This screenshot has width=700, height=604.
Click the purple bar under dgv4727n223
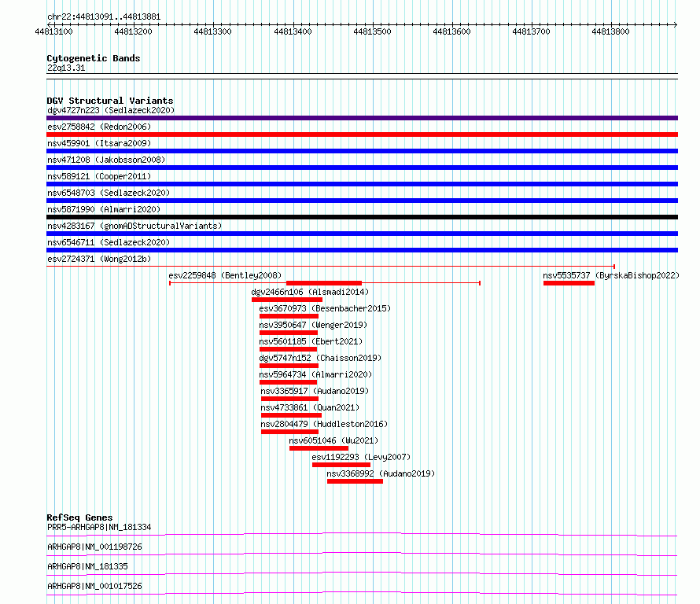pos(362,118)
